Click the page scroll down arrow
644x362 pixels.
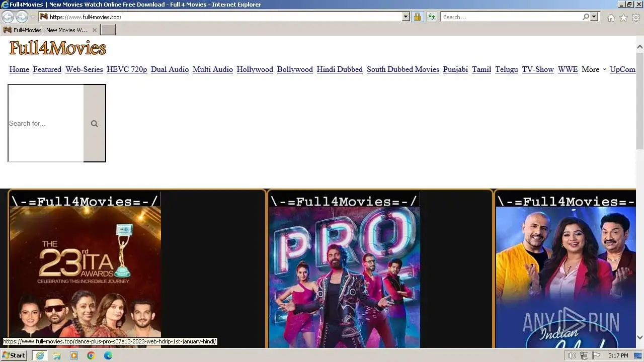coord(640,337)
